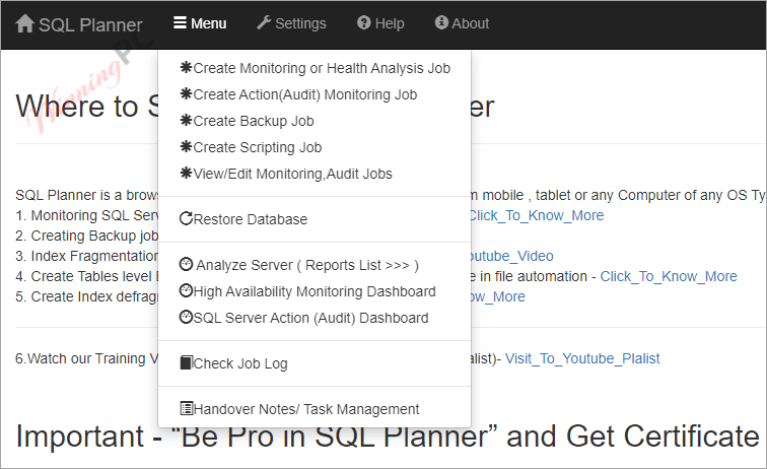This screenshot has width=767, height=469.
Task: Click asterisk icon beside Create Backup Job
Action: (186, 120)
